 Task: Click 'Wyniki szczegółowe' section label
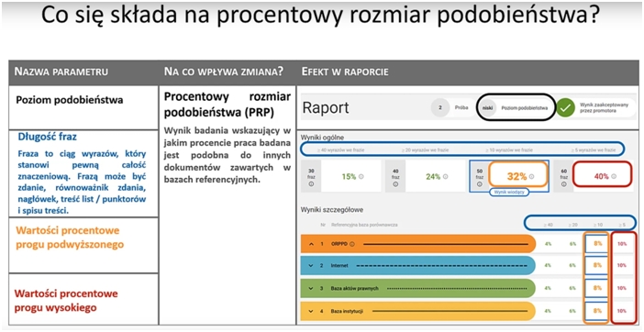(332, 210)
